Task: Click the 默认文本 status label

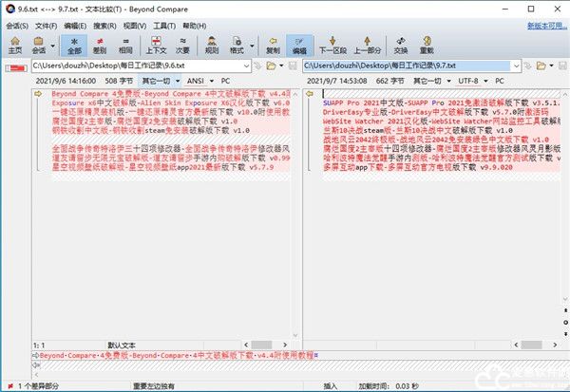Action: [x=122, y=345]
